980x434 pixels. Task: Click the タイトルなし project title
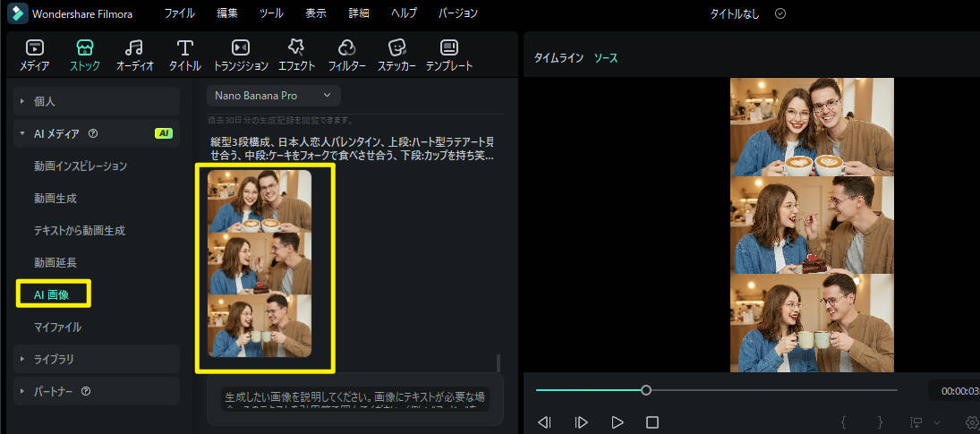coord(735,13)
